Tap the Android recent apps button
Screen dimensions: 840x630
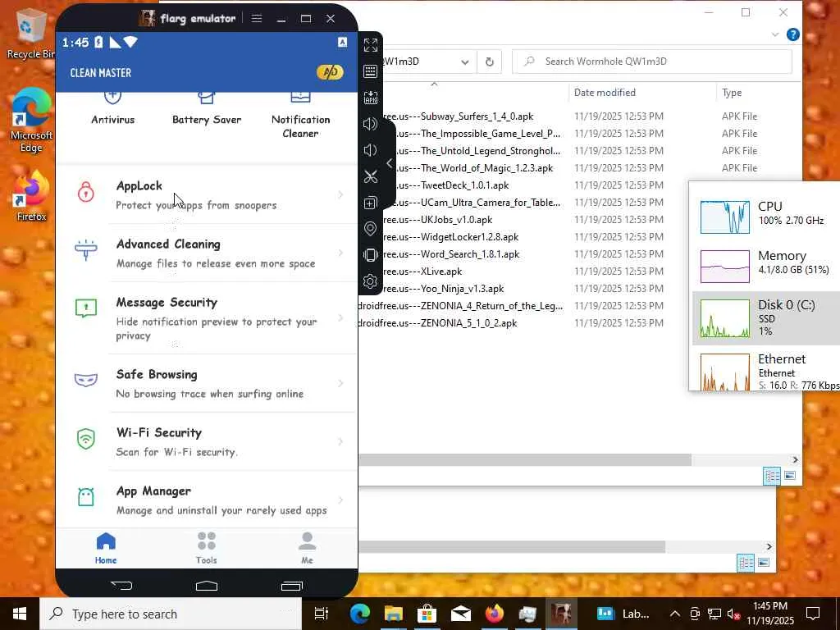coord(292,586)
